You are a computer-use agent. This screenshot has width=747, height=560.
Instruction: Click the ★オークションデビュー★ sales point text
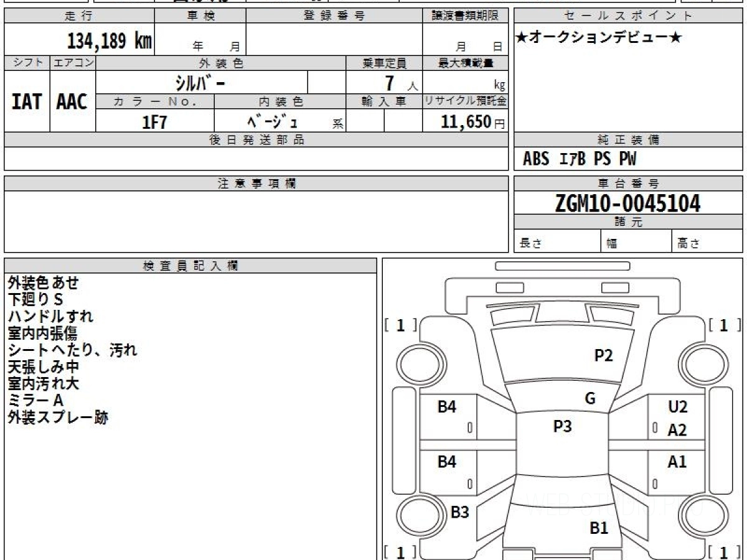[599, 38]
